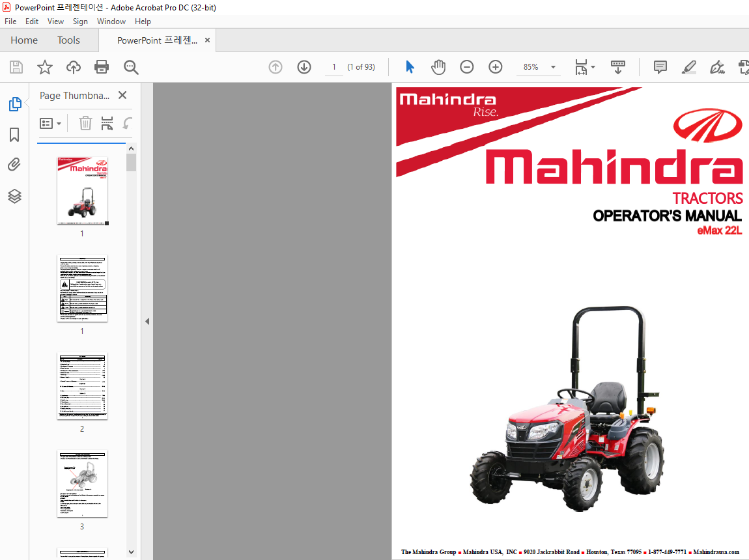Go to next page arrow
749x560 pixels.
click(x=304, y=67)
